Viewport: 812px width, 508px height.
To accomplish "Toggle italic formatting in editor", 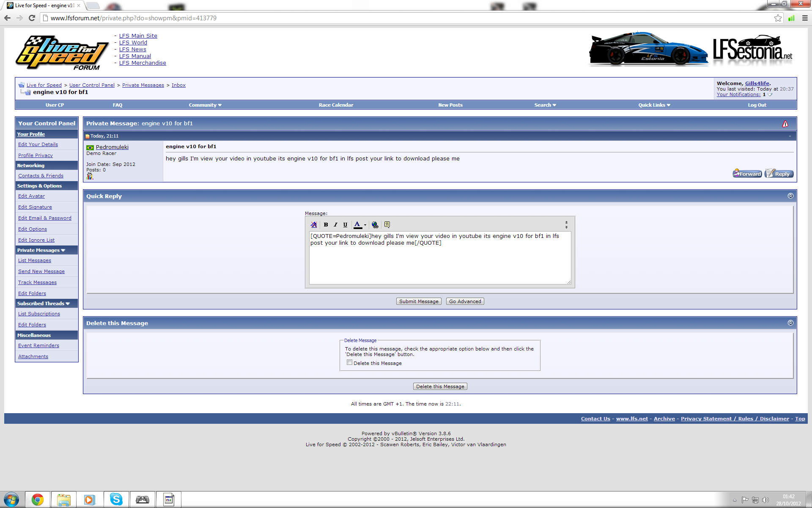I will (335, 225).
